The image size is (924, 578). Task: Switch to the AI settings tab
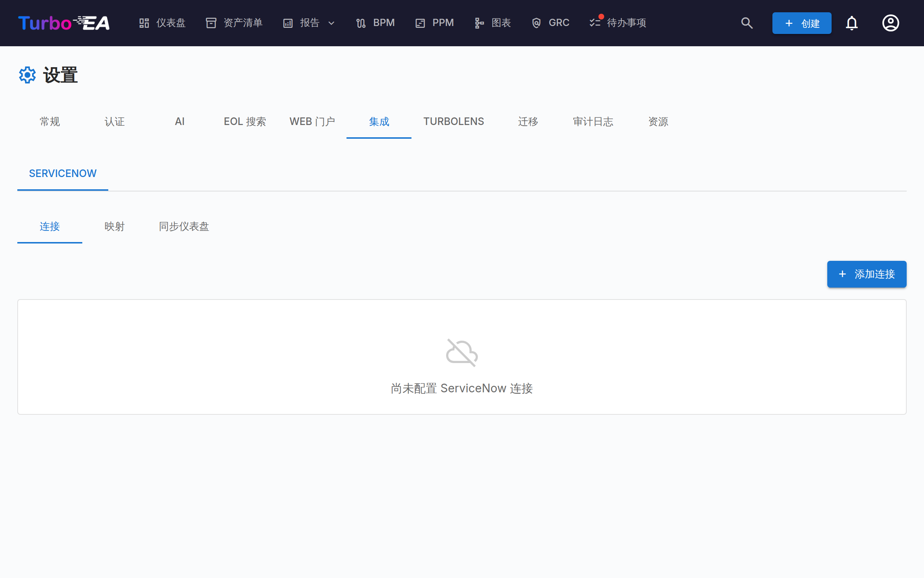(179, 122)
